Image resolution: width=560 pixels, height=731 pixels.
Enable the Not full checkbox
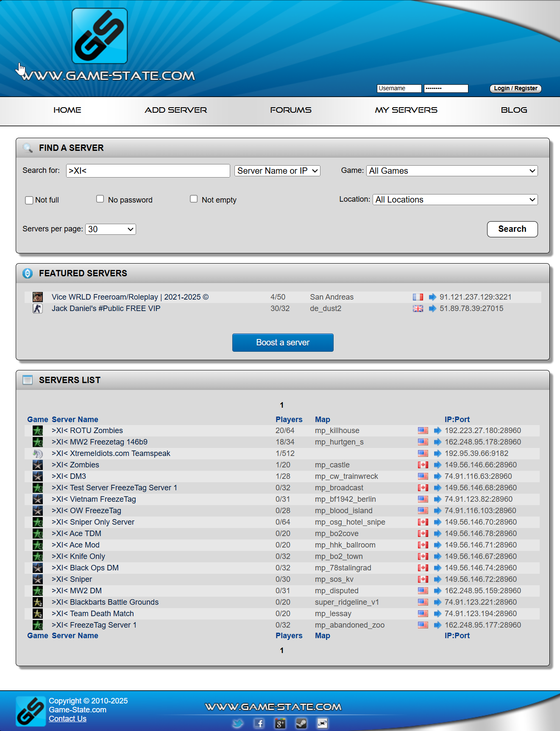29,200
